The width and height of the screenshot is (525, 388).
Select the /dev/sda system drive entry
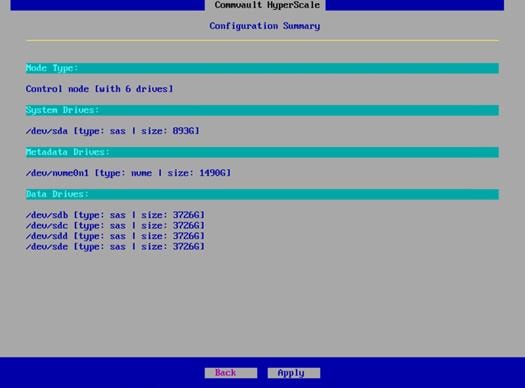pos(113,131)
